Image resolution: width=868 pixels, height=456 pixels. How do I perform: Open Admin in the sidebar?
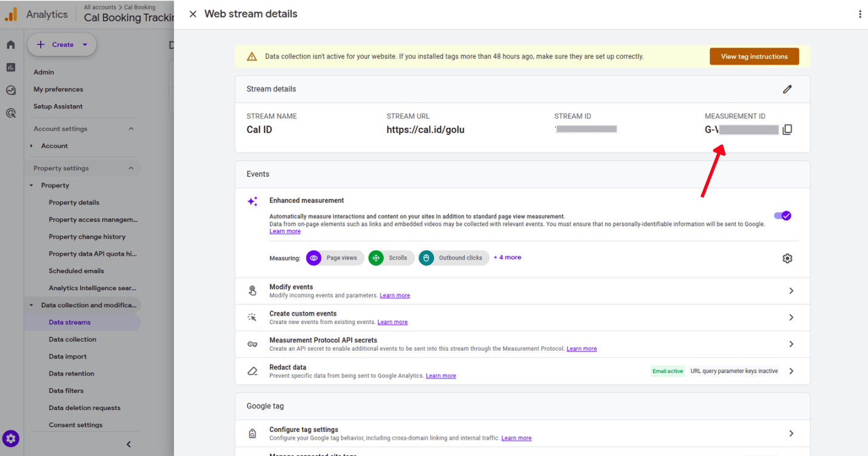[44, 72]
